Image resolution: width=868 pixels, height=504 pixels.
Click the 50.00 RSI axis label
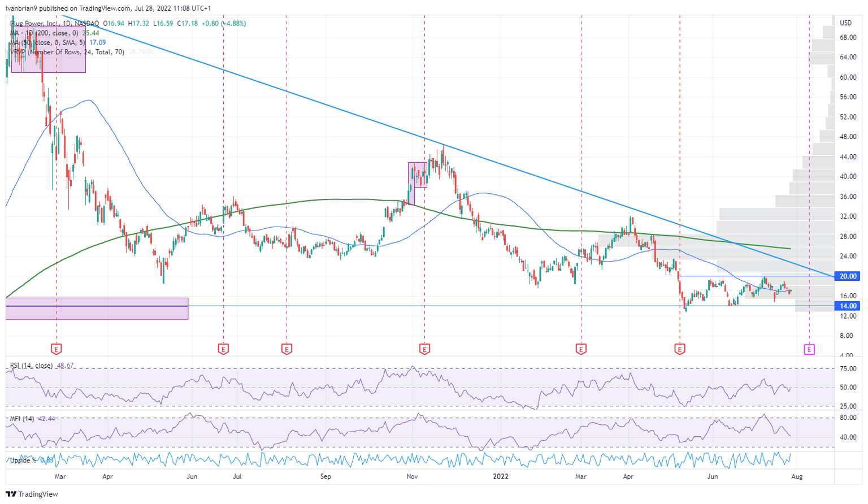pos(848,388)
